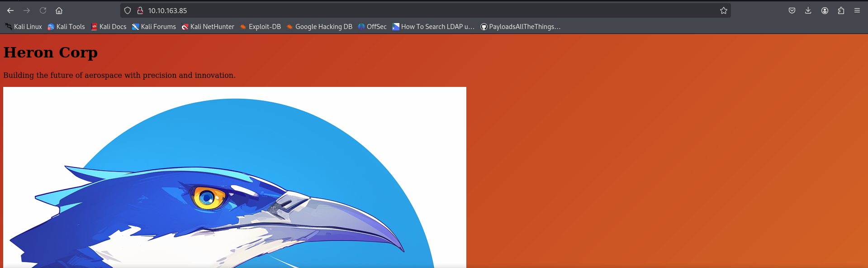
Task: Click the heron logo image
Action: (x=235, y=177)
